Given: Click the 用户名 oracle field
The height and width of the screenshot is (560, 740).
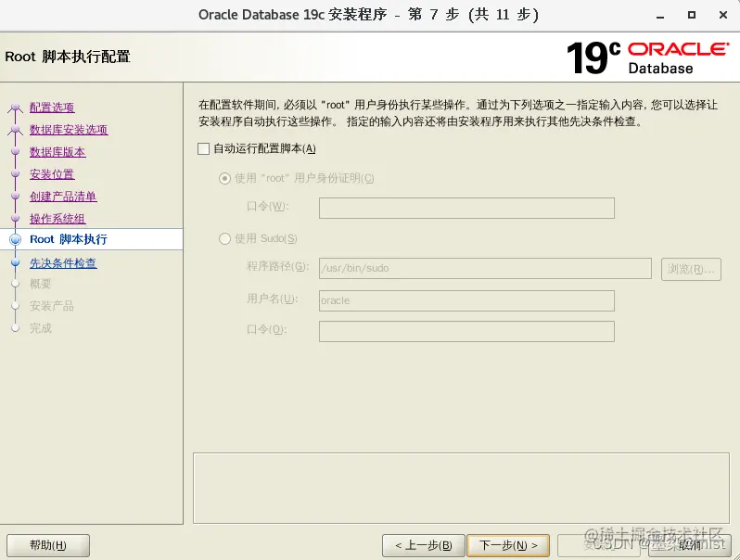Looking at the screenshot, I should (466, 300).
